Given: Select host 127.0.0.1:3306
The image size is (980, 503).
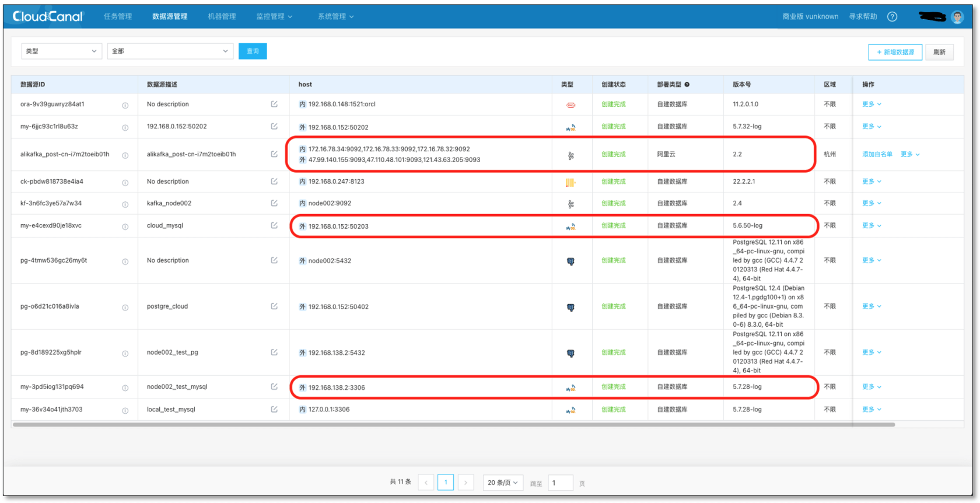Looking at the screenshot, I should tap(329, 410).
